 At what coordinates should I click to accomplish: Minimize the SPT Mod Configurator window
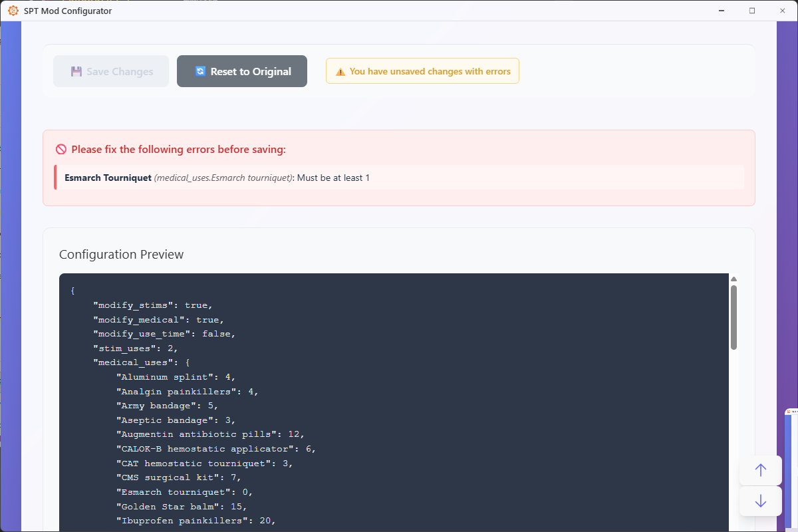click(722, 11)
